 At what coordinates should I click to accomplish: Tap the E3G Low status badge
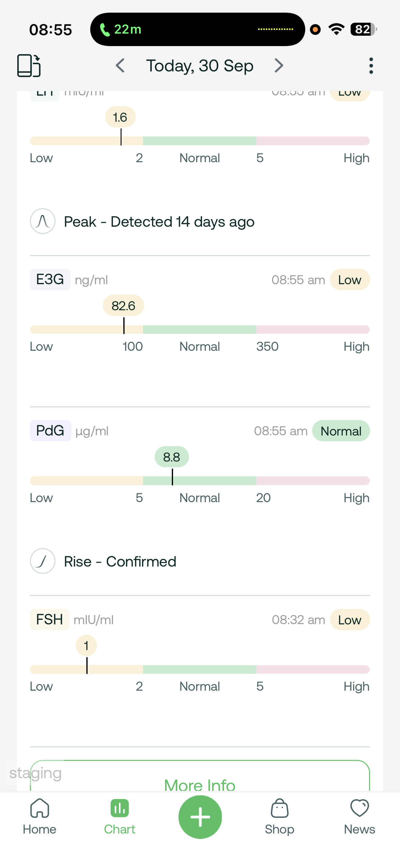point(349,280)
